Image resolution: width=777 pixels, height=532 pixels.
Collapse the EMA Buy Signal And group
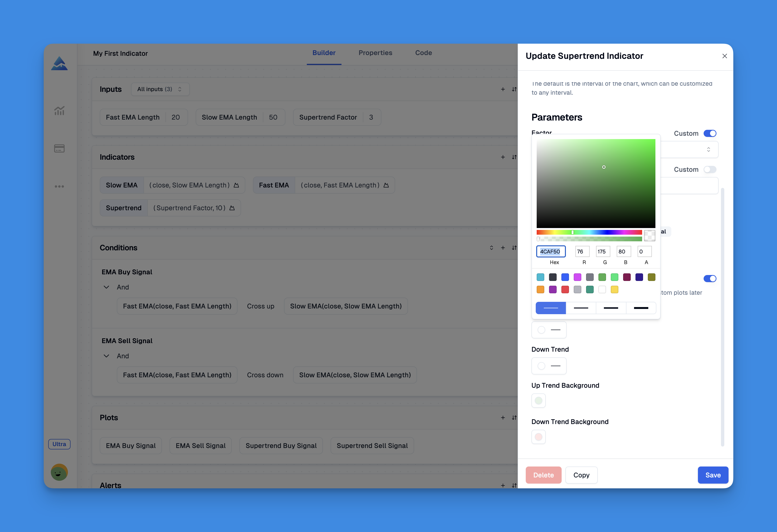106,287
